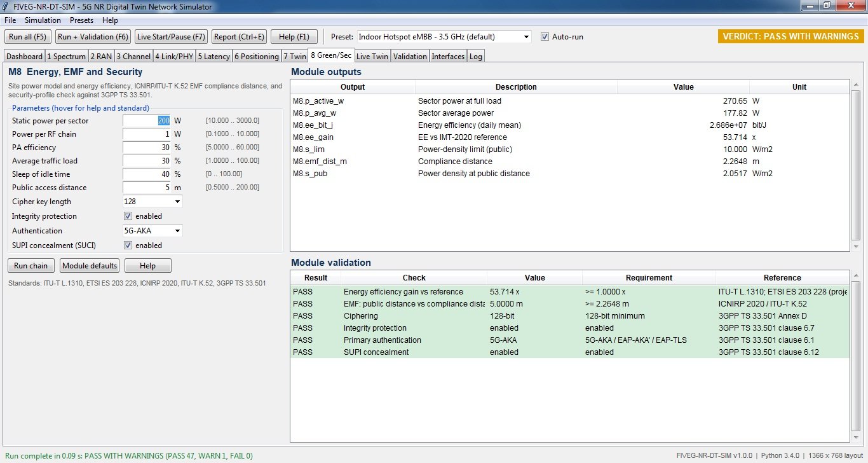Switch to the Live Twin tab
868x463 pixels.
point(372,57)
